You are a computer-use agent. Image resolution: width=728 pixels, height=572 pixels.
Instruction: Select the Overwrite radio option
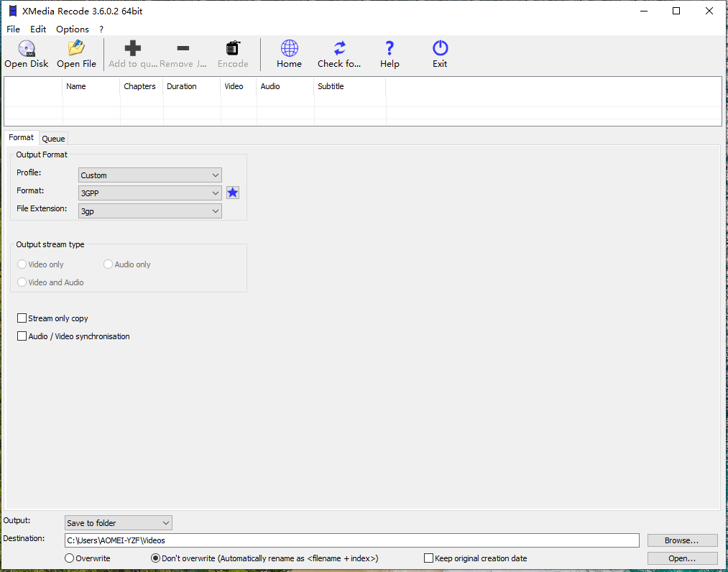tap(69, 558)
